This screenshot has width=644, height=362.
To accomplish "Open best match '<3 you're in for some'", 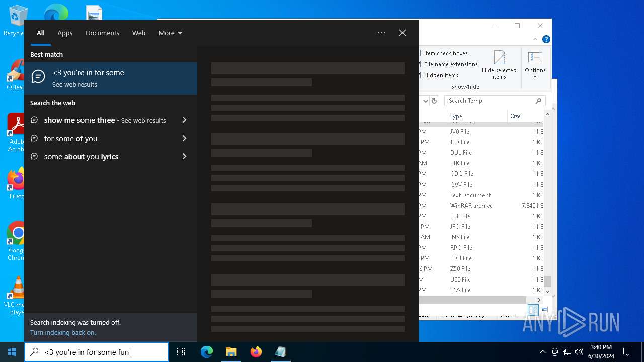I will (x=111, y=78).
